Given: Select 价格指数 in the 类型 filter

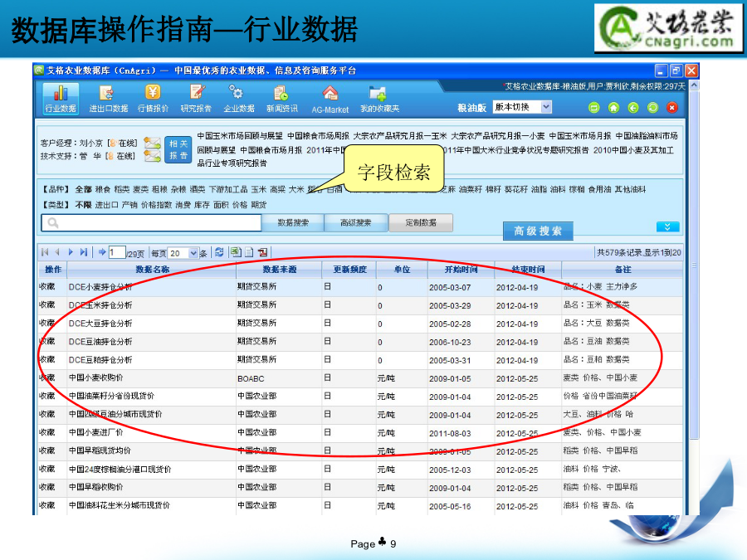Looking at the screenshot, I should click(156, 205).
